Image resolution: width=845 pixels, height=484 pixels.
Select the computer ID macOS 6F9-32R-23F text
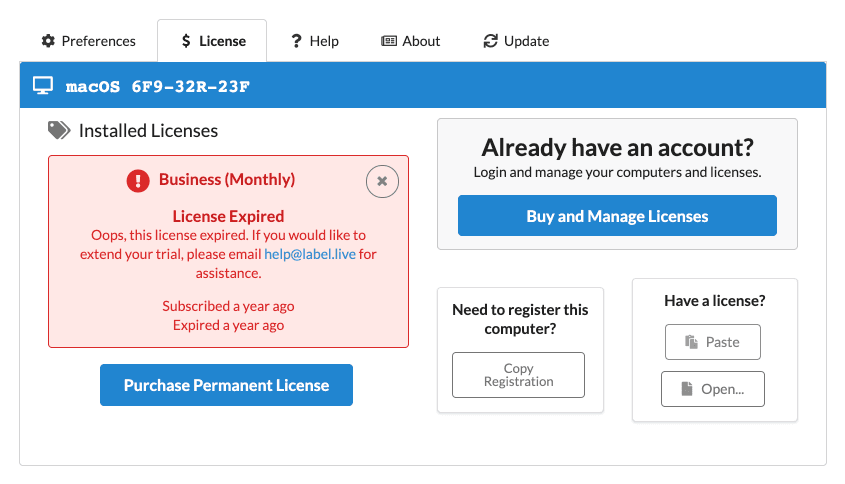tap(158, 87)
